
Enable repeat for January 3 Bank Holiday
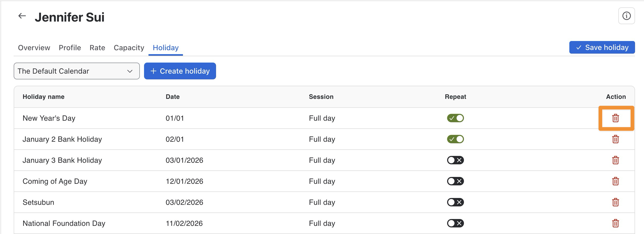pyautogui.click(x=455, y=160)
